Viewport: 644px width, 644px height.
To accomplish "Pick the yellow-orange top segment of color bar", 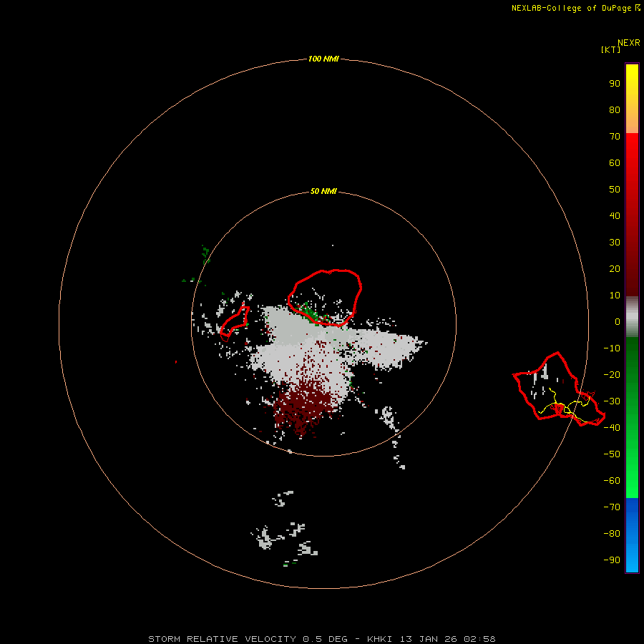I will (x=632, y=99).
